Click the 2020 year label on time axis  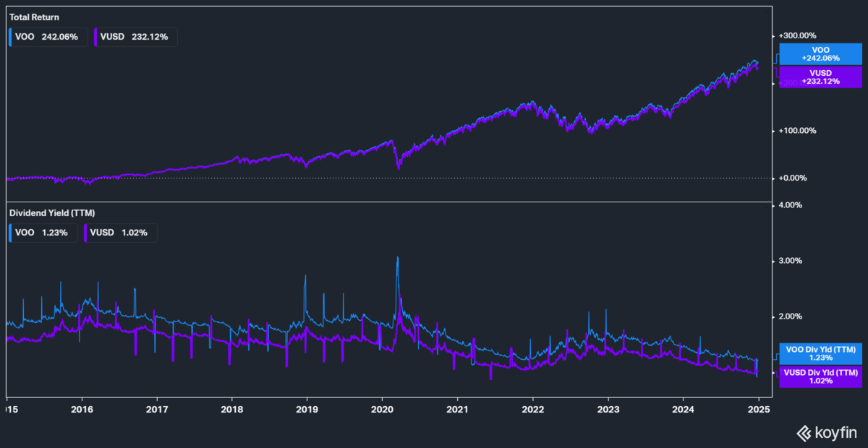(x=382, y=408)
